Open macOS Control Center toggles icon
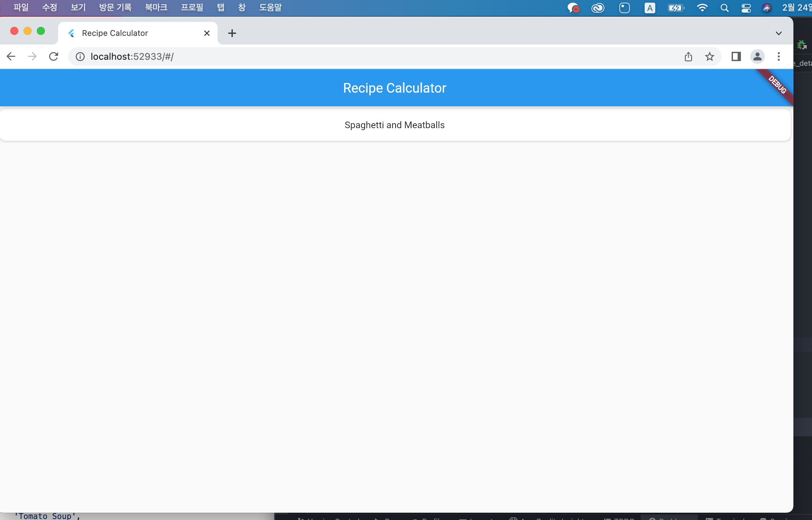The width and height of the screenshot is (812, 520). pyautogui.click(x=746, y=8)
